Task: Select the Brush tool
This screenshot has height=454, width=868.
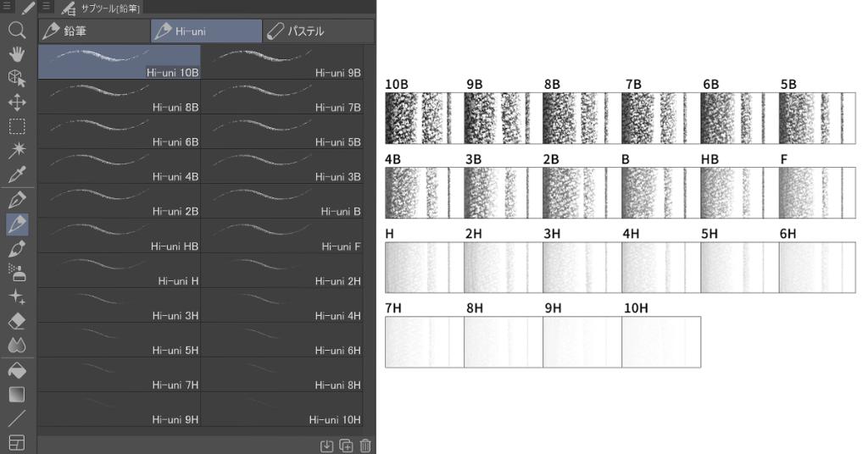Action: tap(17, 249)
